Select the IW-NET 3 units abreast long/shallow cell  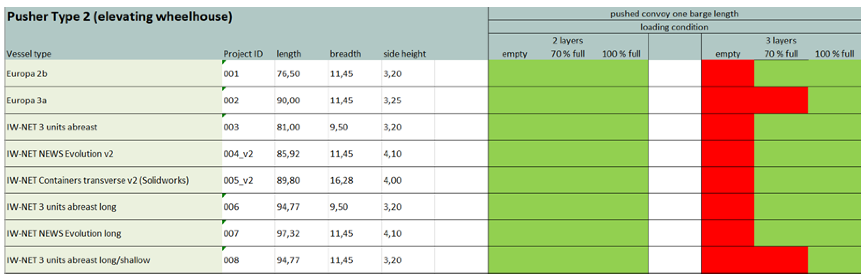[78, 260]
